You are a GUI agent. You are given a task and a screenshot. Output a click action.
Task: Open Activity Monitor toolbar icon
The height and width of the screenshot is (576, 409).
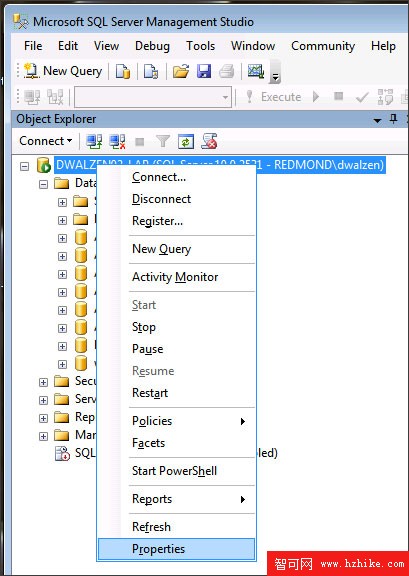[256, 71]
